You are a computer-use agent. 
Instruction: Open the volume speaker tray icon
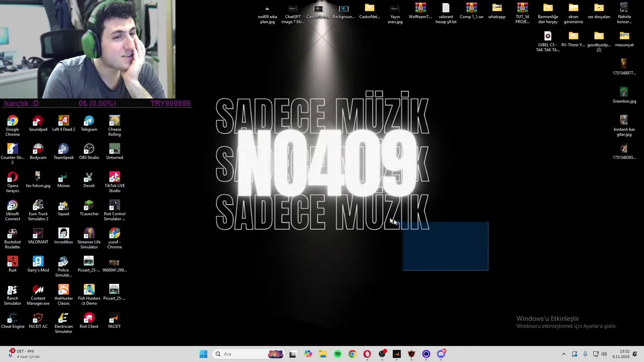tap(604, 354)
